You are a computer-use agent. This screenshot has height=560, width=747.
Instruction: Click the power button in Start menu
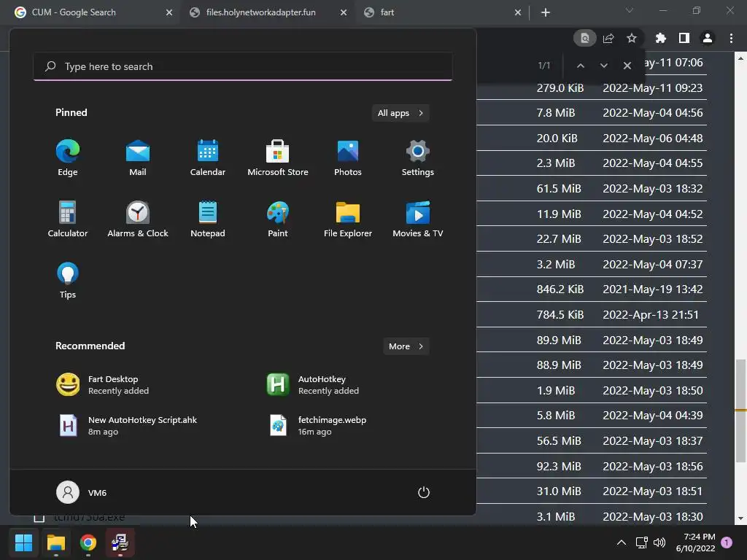tap(424, 492)
